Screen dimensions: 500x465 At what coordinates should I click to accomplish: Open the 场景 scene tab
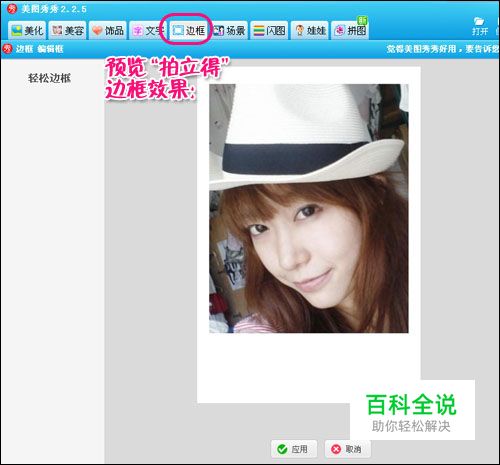pyautogui.click(x=229, y=31)
